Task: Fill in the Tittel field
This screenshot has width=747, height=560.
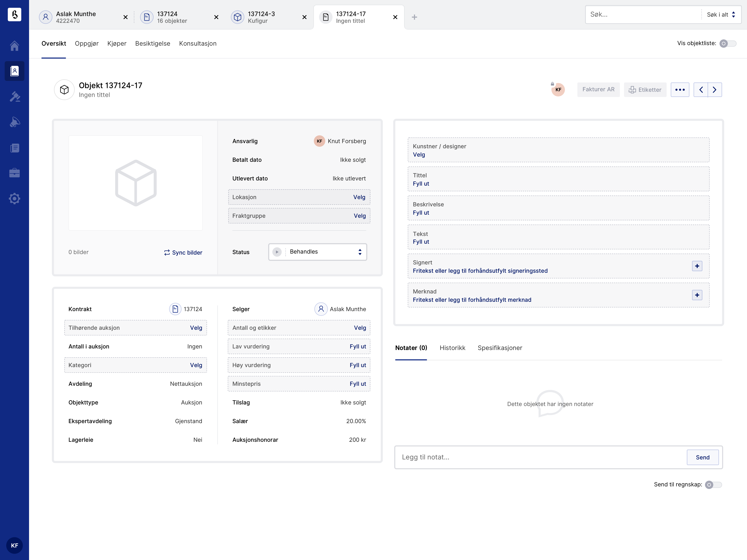Action: [x=558, y=179]
